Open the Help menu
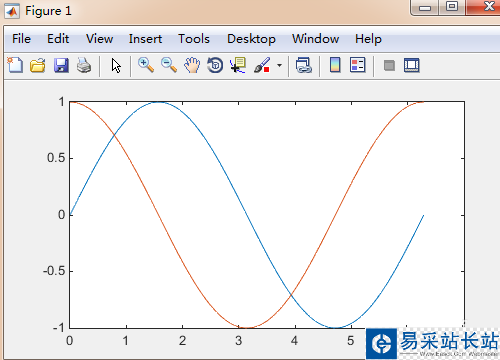Viewport: 500px width, 360px height. [368, 39]
